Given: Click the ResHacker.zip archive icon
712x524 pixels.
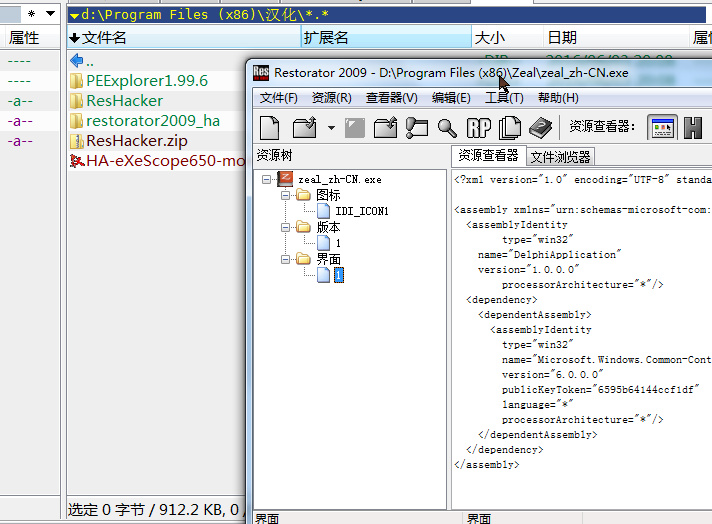Looking at the screenshot, I should [x=77, y=141].
